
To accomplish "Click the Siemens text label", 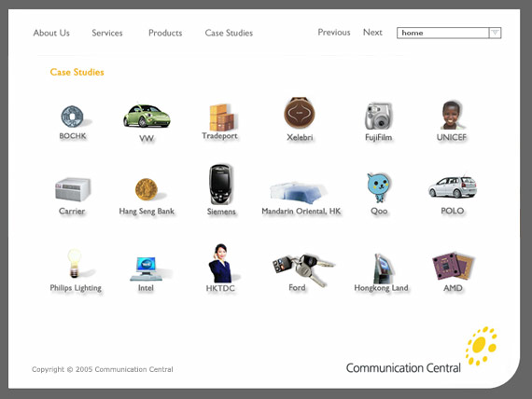I will point(221,212).
